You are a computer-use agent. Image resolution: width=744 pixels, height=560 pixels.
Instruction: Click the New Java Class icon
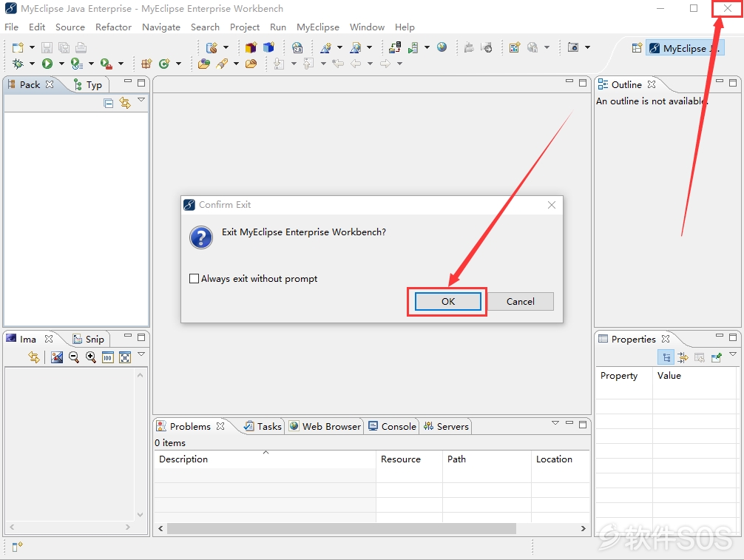point(164,64)
